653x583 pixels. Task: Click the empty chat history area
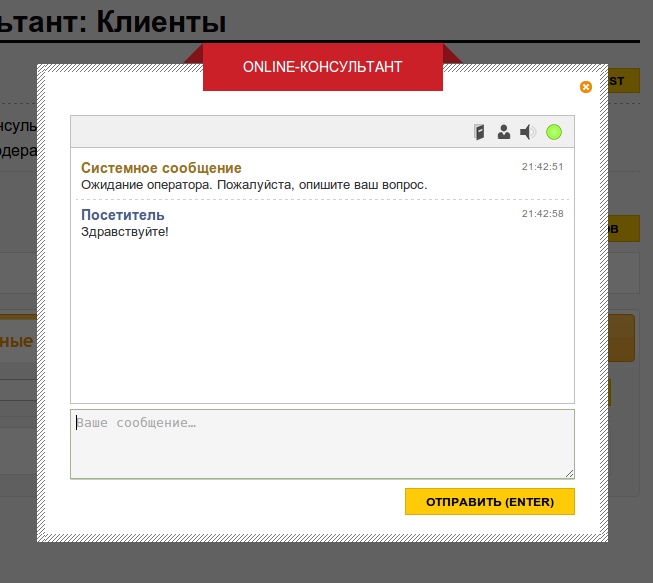point(322,320)
